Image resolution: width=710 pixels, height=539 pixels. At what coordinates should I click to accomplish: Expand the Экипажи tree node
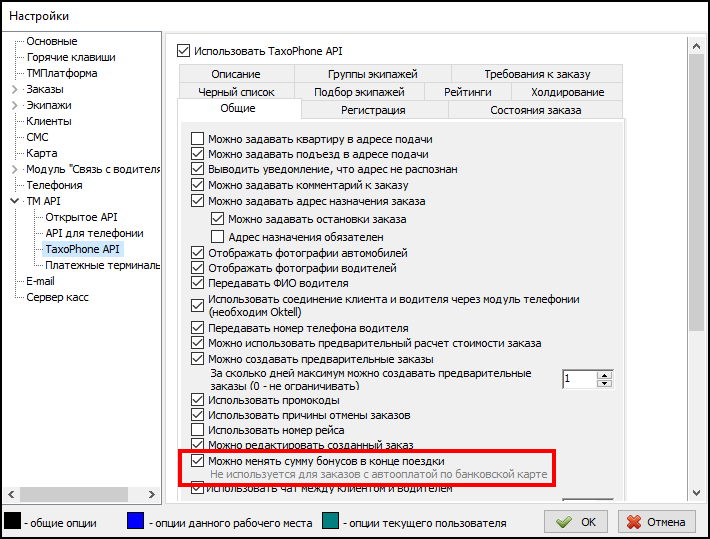[x=14, y=105]
